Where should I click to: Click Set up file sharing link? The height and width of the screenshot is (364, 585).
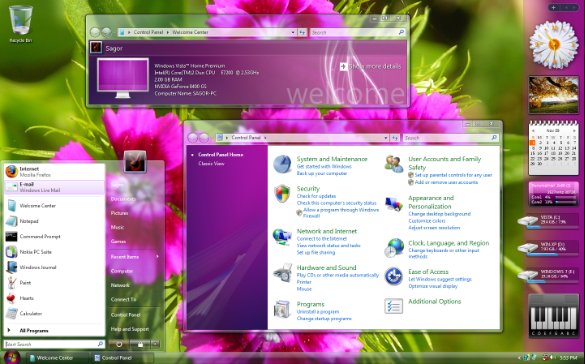[x=316, y=252]
